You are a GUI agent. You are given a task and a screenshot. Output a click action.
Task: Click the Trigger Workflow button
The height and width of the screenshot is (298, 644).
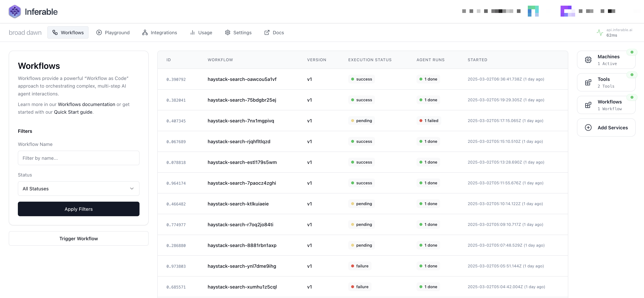(78, 238)
